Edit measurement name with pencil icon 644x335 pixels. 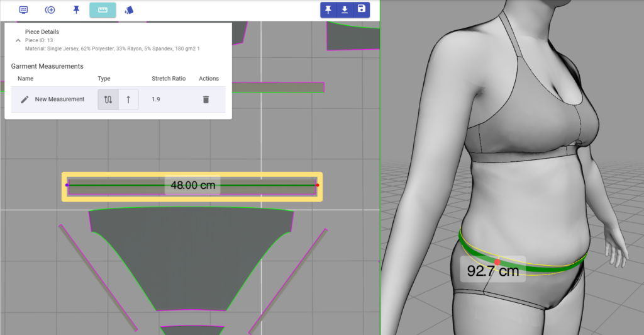pos(25,99)
